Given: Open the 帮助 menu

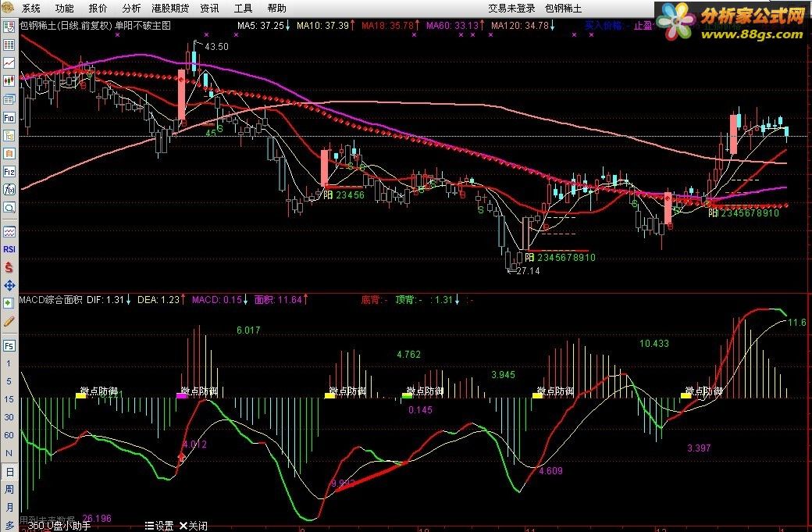Looking at the screenshot, I should (276, 9).
